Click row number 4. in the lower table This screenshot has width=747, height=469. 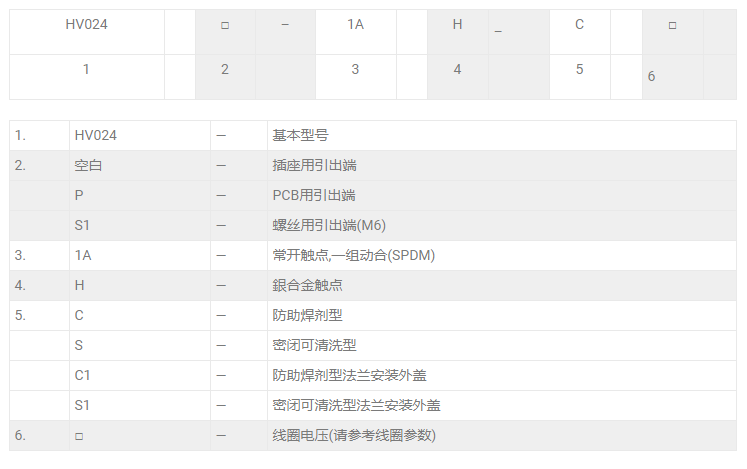click(20, 285)
